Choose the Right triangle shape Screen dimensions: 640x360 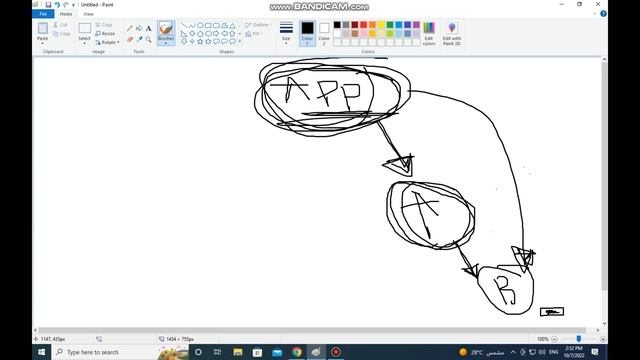184,33
